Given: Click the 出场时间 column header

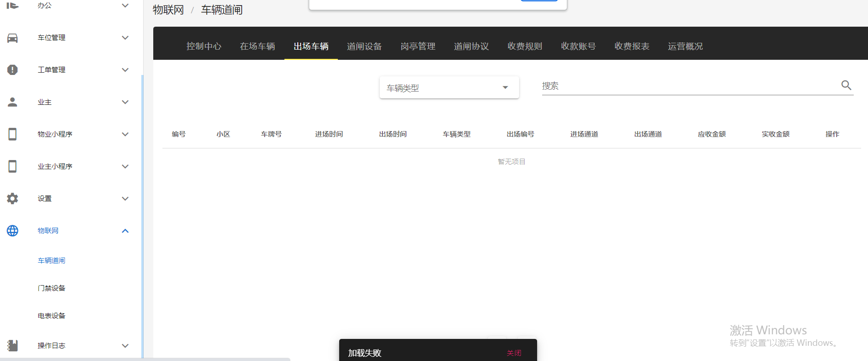Looking at the screenshot, I should pyautogui.click(x=393, y=134).
